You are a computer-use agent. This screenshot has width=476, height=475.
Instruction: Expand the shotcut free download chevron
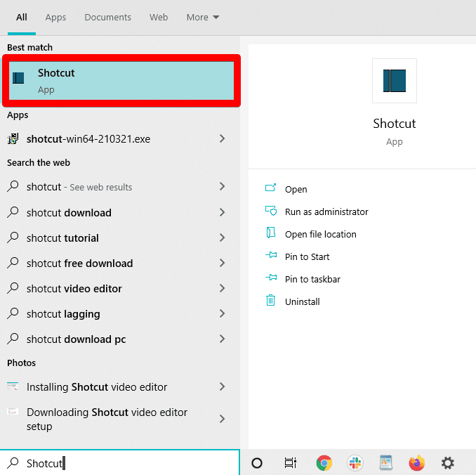click(x=223, y=263)
